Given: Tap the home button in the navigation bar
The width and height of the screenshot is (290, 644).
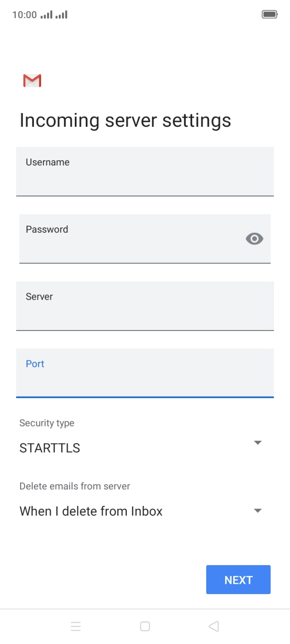Looking at the screenshot, I should (145, 626).
